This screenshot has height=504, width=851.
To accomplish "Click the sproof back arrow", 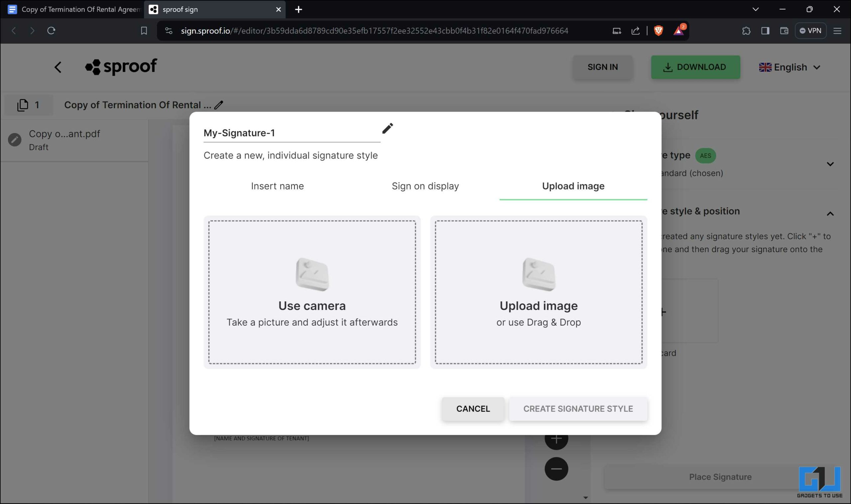I will [58, 67].
